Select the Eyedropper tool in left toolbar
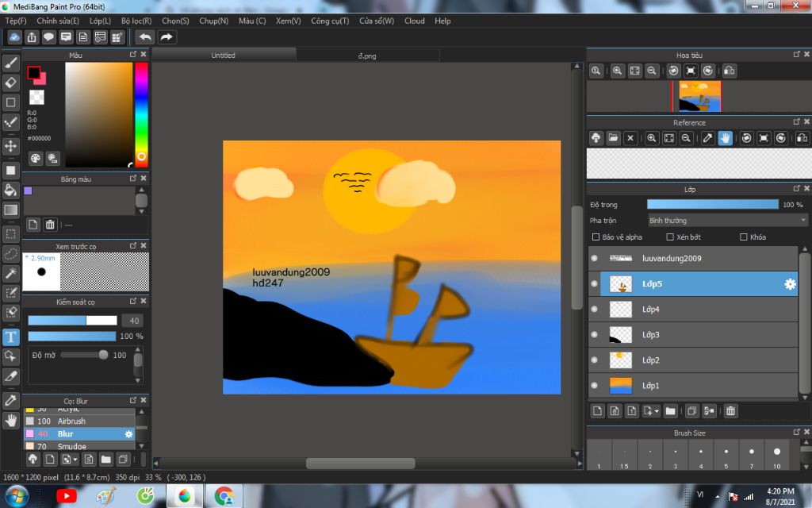Image resolution: width=812 pixels, height=508 pixels. 11,400
